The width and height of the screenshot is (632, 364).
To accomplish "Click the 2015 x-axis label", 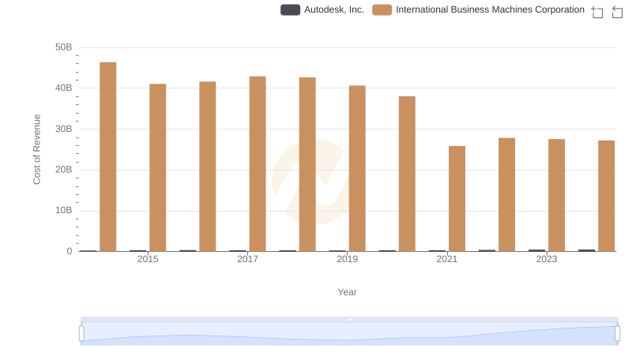I will (x=148, y=259).
